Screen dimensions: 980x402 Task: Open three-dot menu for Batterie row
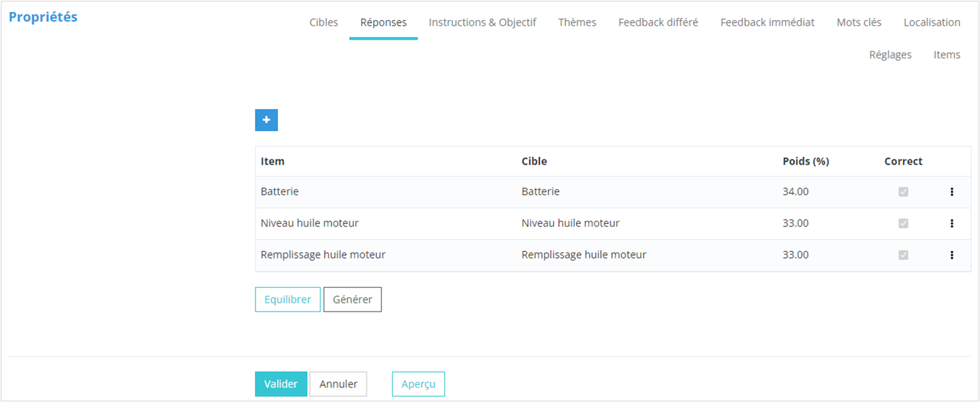click(x=952, y=192)
